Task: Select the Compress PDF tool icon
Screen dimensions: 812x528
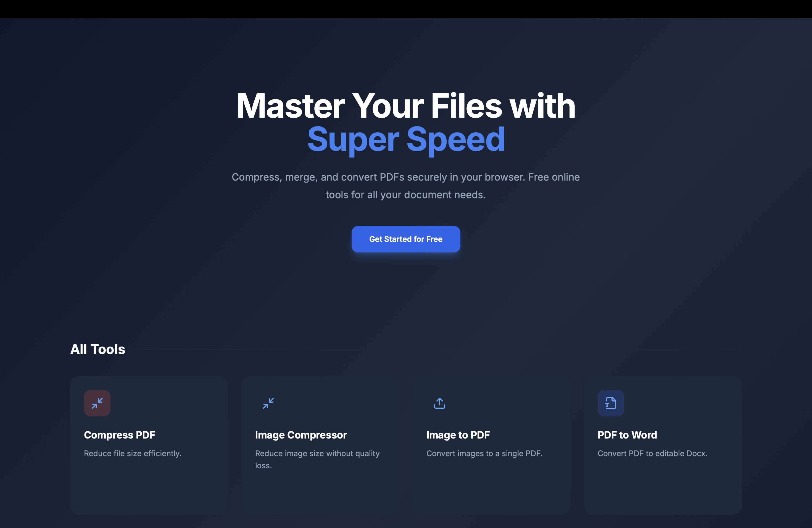Action: click(x=97, y=403)
